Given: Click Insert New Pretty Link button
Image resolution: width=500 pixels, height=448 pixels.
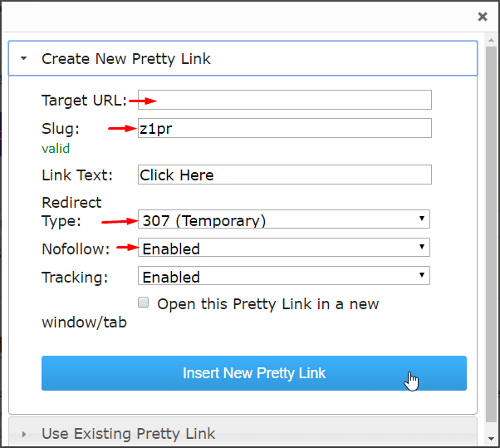Looking at the screenshot, I should [x=254, y=373].
